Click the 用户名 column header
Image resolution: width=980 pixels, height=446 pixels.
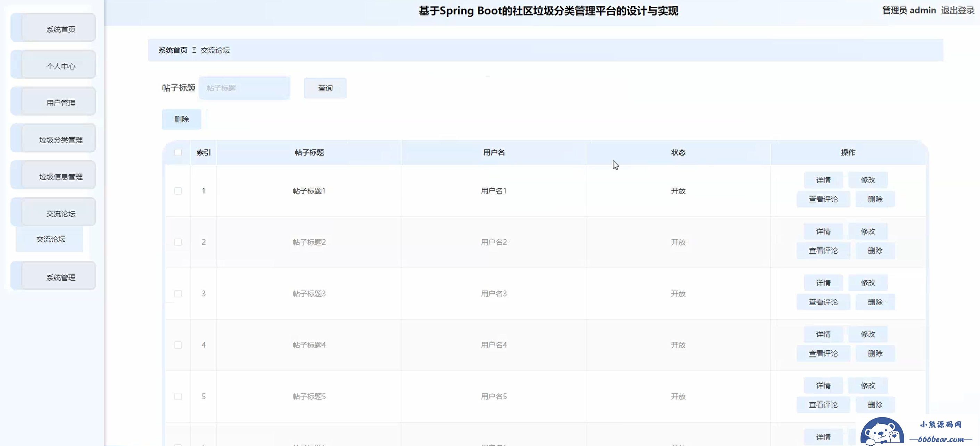point(494,153)
